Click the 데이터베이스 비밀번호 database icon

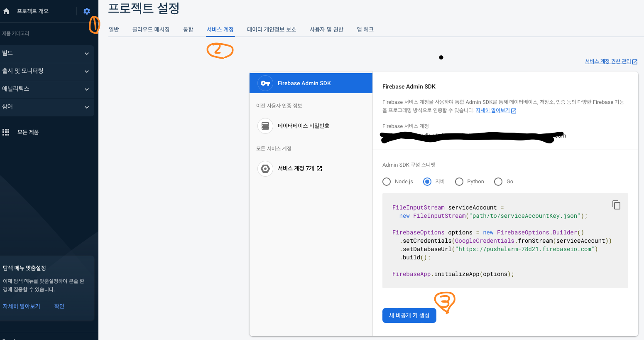(265, 126)
